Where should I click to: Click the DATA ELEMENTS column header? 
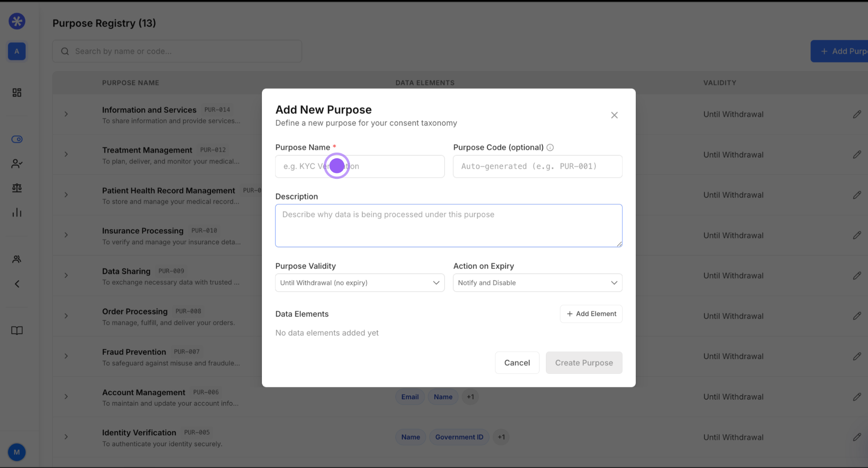click(x=425, y=83)
